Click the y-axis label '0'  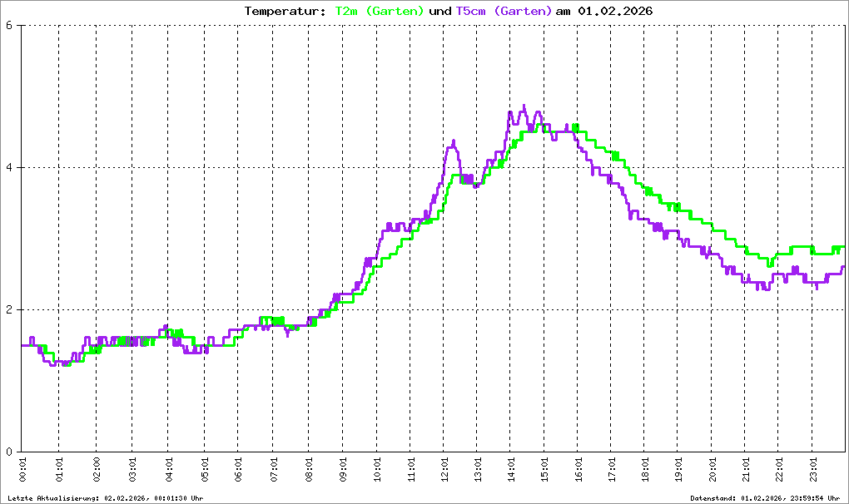point(9,452)
